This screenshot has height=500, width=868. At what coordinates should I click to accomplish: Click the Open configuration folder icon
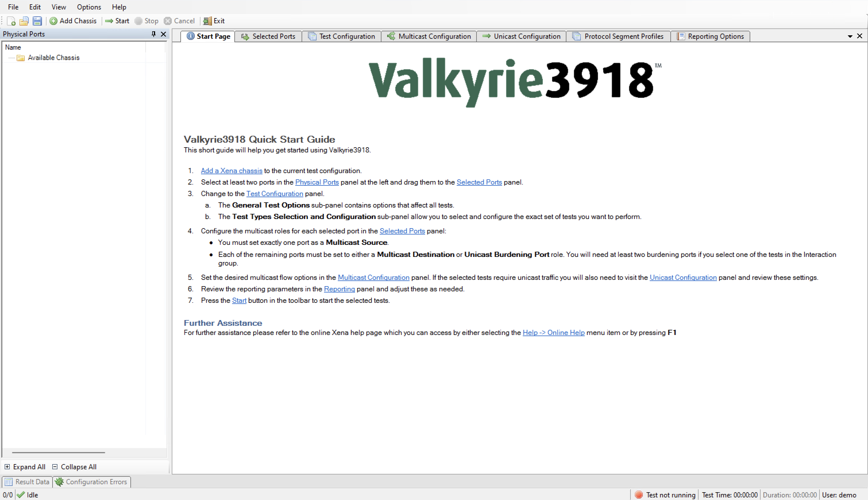click(24, 21)
